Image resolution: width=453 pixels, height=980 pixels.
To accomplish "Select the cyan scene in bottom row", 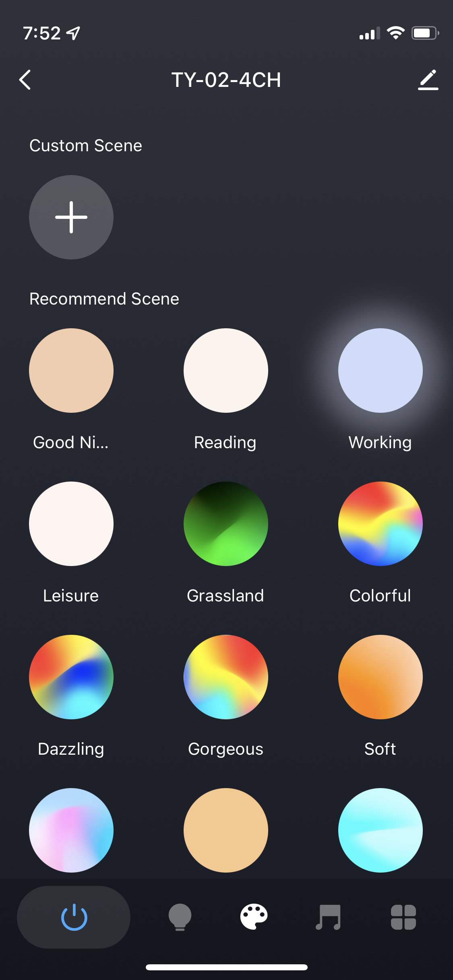I will (381, 830).
